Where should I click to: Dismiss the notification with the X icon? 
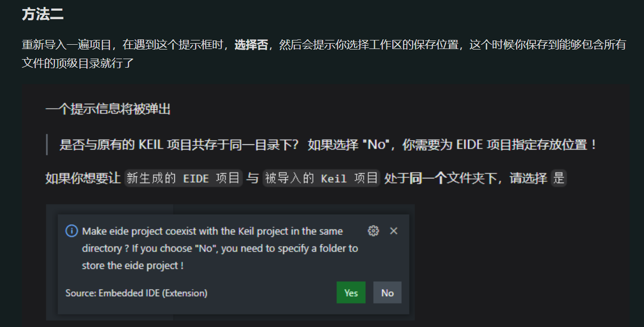click(393, 231)
